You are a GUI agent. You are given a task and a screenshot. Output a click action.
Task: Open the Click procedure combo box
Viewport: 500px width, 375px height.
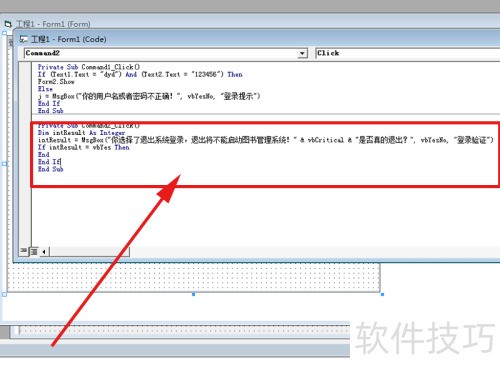pos(407,53)
